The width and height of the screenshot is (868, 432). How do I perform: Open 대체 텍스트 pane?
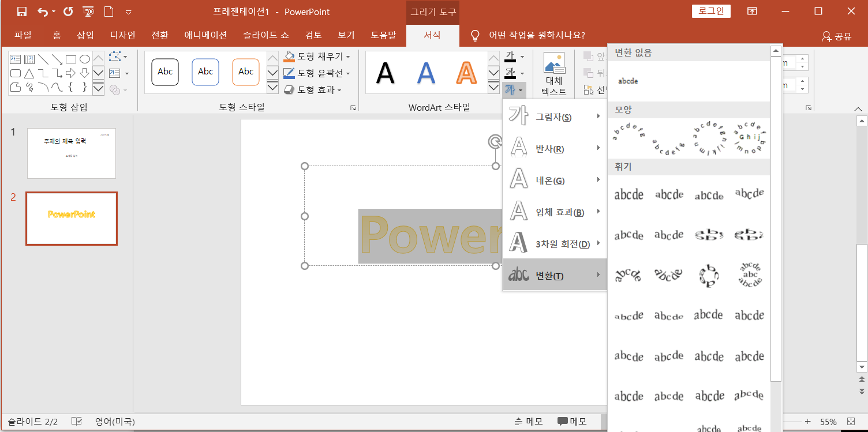tap(554, 74)
